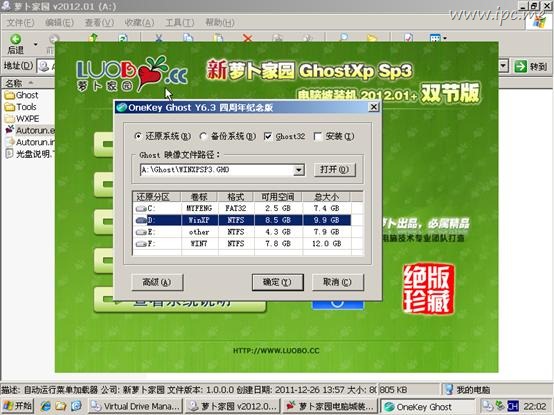The height and width of the screenshot is (415, 554).
Task: Open the HTTP://WWW.LUOBO.CC link
Action: click(276, 351)
